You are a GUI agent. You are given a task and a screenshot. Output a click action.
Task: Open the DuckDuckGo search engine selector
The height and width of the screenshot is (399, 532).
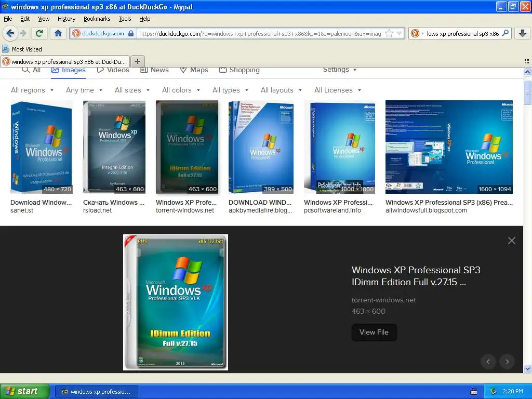point(417,33)
